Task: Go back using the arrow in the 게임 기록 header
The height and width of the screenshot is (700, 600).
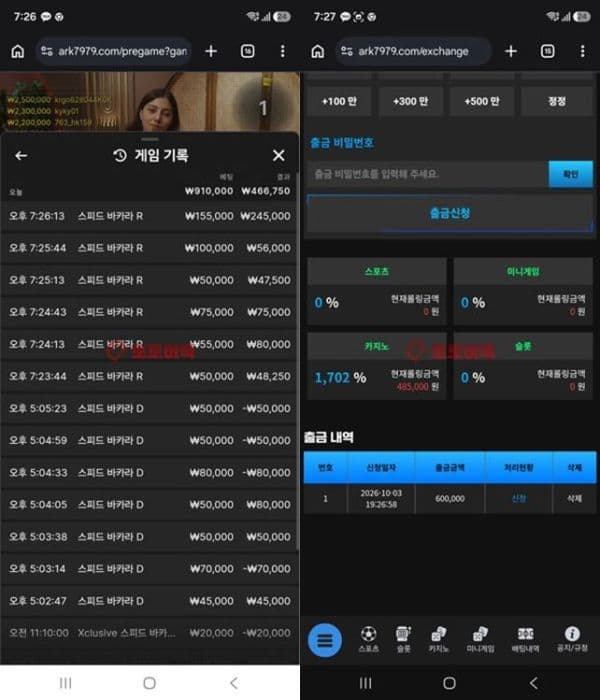Action: click(21, 155)
